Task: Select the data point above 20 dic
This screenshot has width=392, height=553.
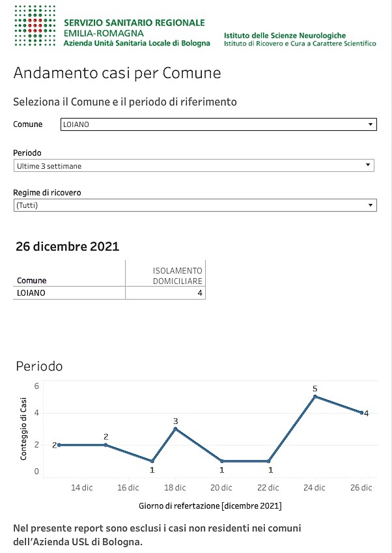Action: (222, 461)
